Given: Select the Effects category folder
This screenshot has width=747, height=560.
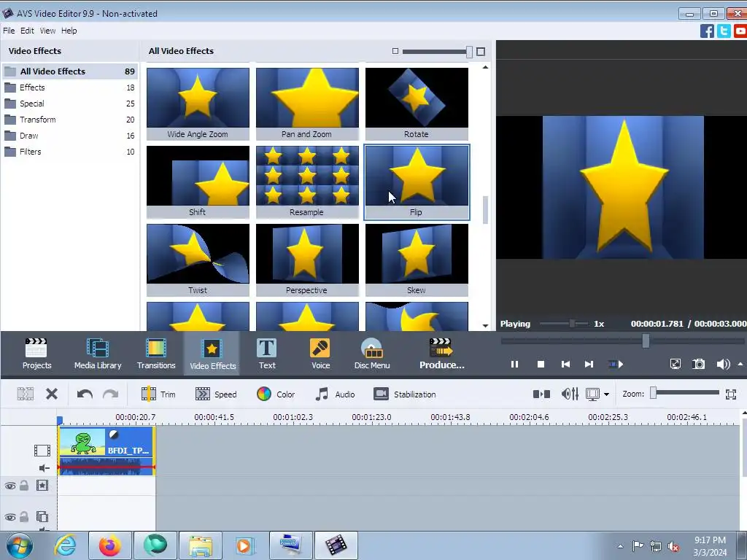Looking at the screenshot, I should (69, 87).
